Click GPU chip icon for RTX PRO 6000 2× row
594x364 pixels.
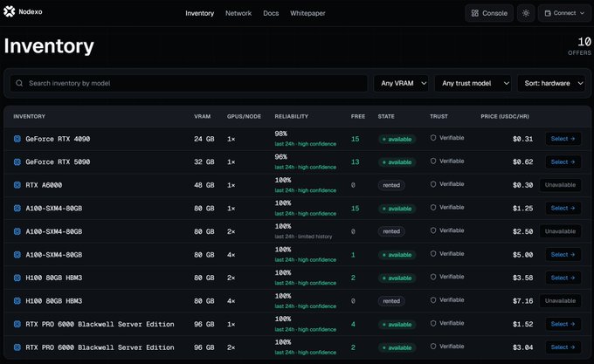point(17,347)
